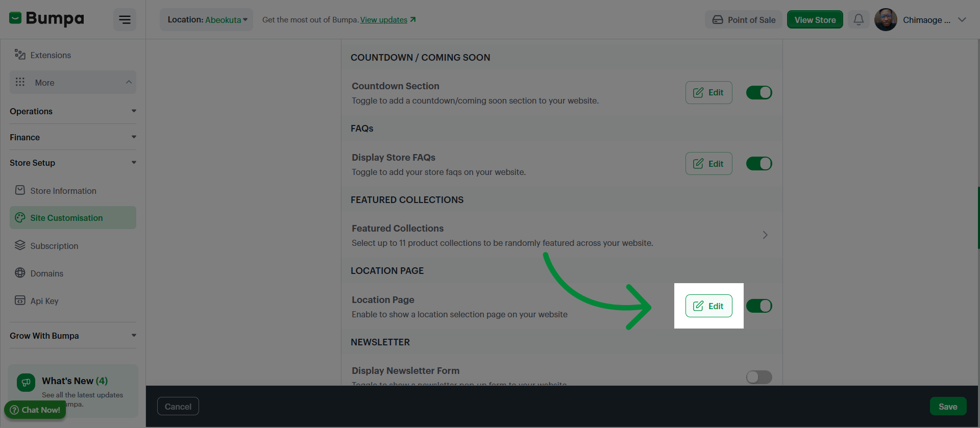Click the Subscription layers icon
Viewport: 980px width, 428px height.
[20, 245]
